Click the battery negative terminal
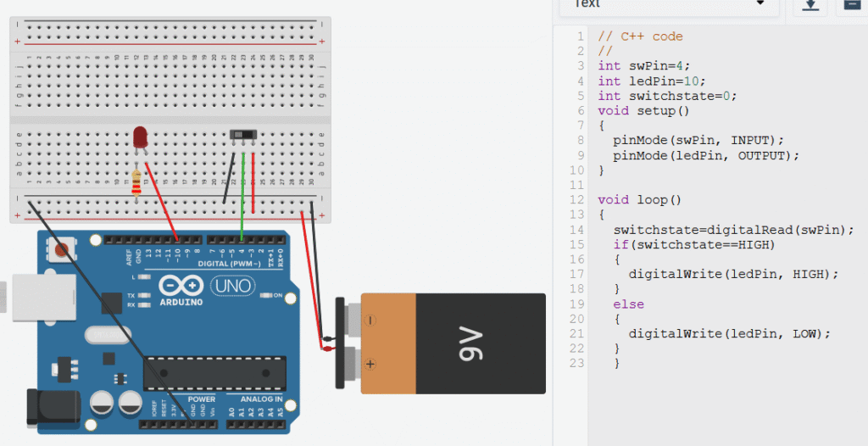Image resolution: width=868 pixels, height=446 pixels. tap(370, 321)
